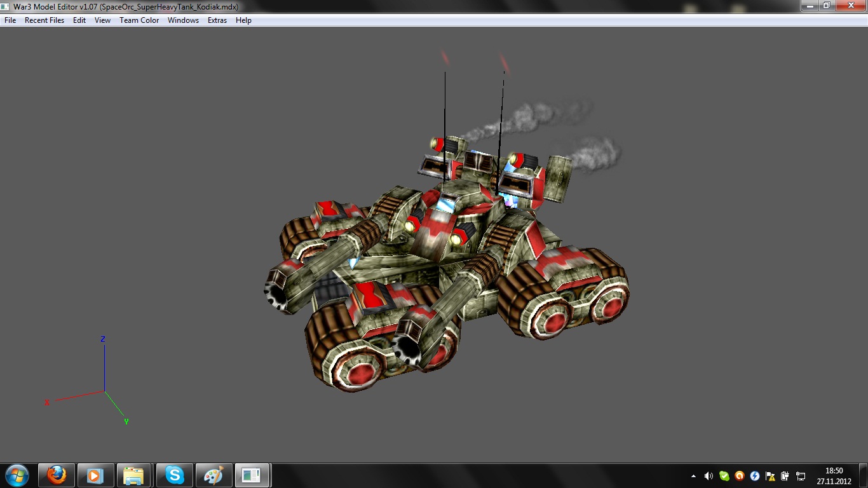
Task: Open Windows Explorer folder on taskbar
Action: point(134,475)
